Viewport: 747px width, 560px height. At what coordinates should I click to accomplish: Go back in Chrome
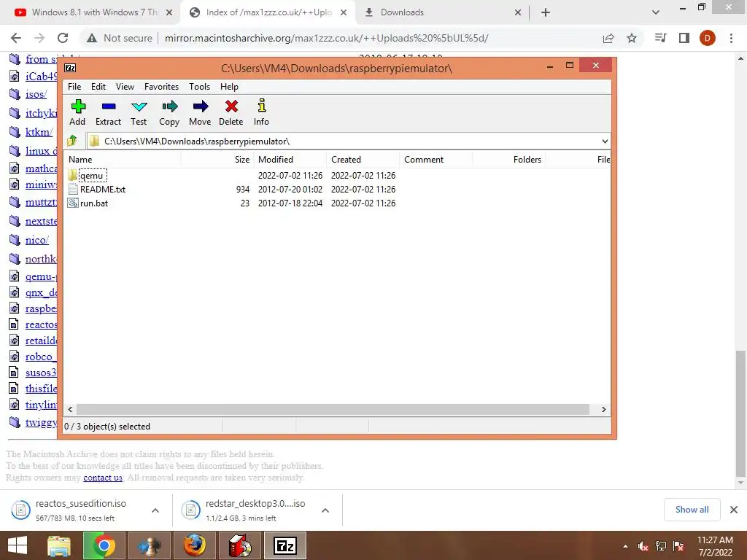click(16, 38)
